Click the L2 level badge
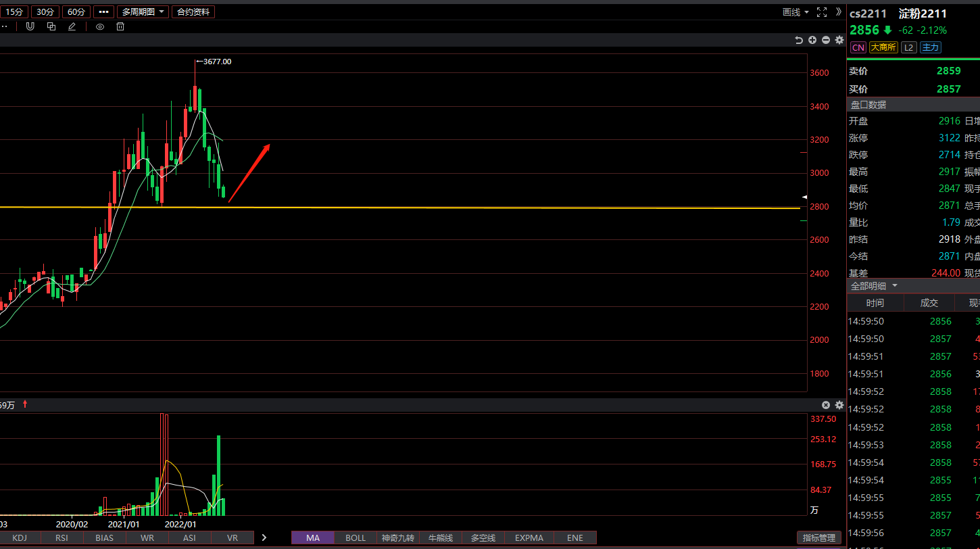Screen dimensions: 980x549 [x=909, y=47]
